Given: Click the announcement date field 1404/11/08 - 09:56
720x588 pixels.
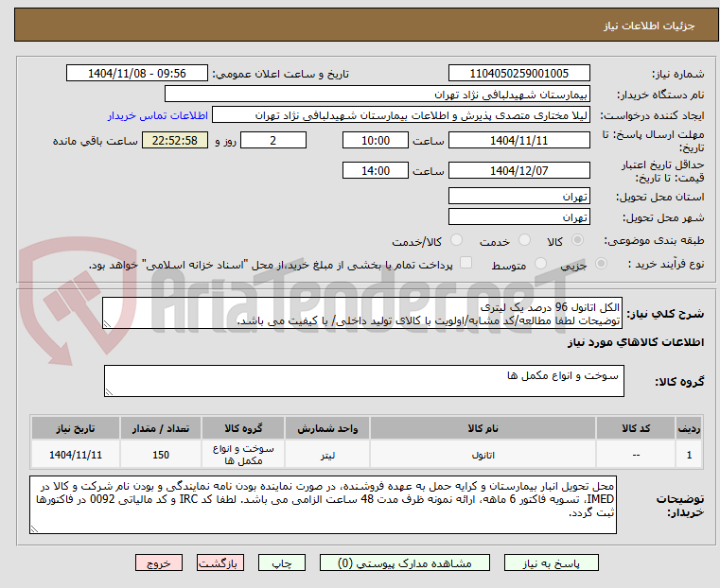Looking at the screenshot, I should pyautogui.click(x=137, y=74).
